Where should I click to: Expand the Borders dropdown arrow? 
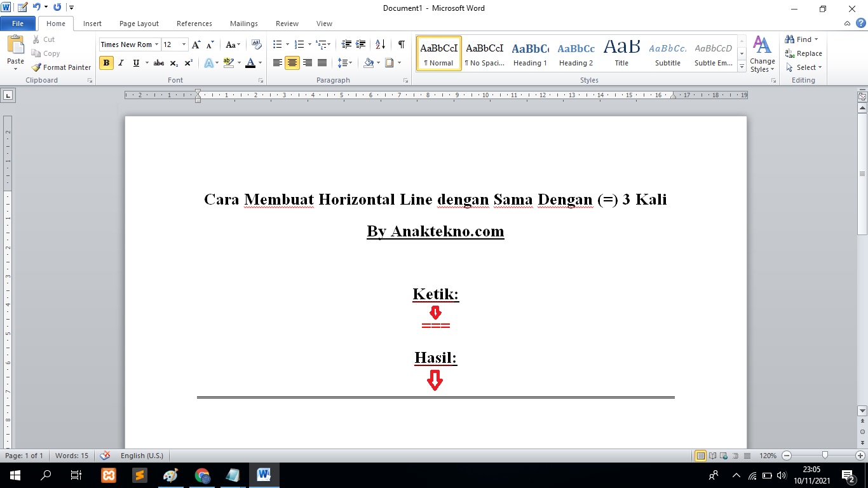399,63
